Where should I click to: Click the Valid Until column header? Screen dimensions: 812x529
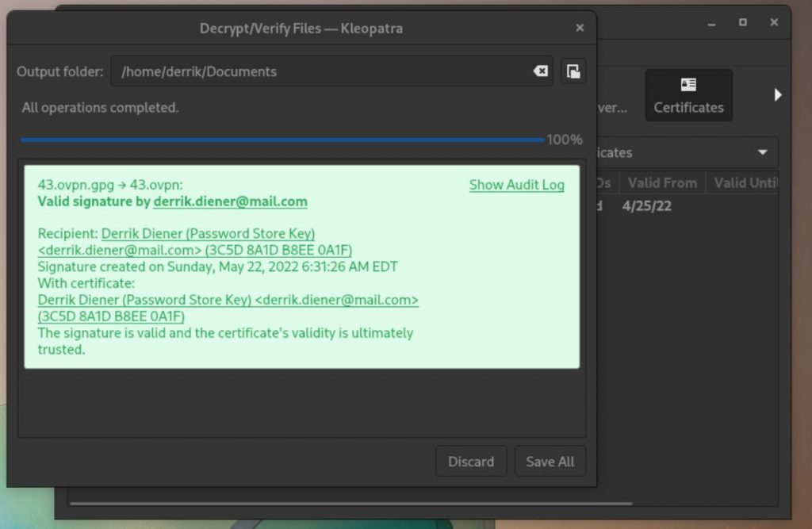tap(745, 182)
